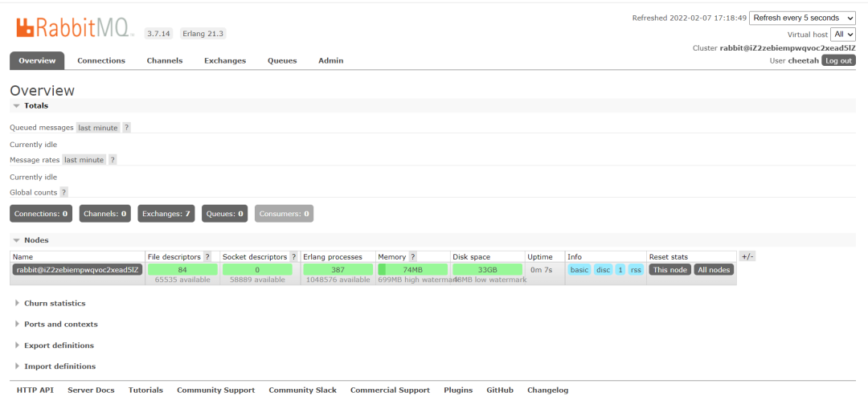This screenshot has width=868, height=413.
Task: Expand Import definitions
Action: 59,366
